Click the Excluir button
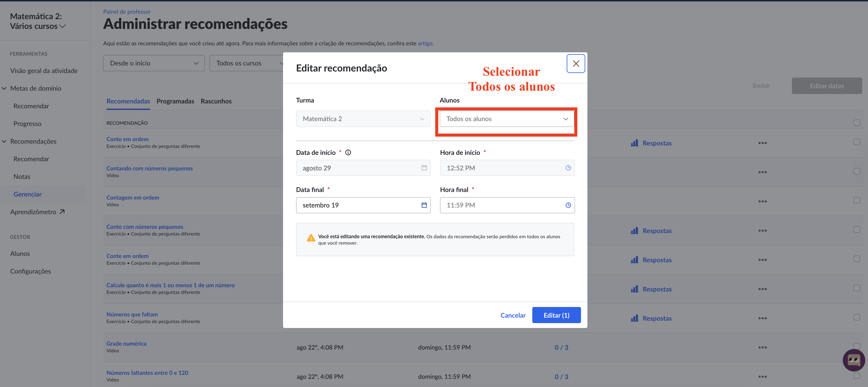868x387 pixels. click(761, 86)
